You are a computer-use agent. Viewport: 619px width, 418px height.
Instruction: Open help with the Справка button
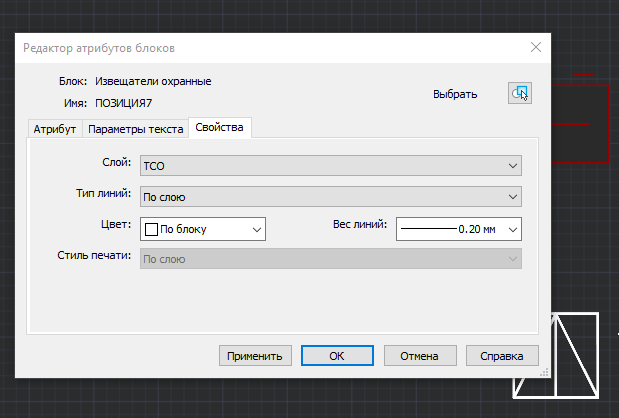[502, 356]
